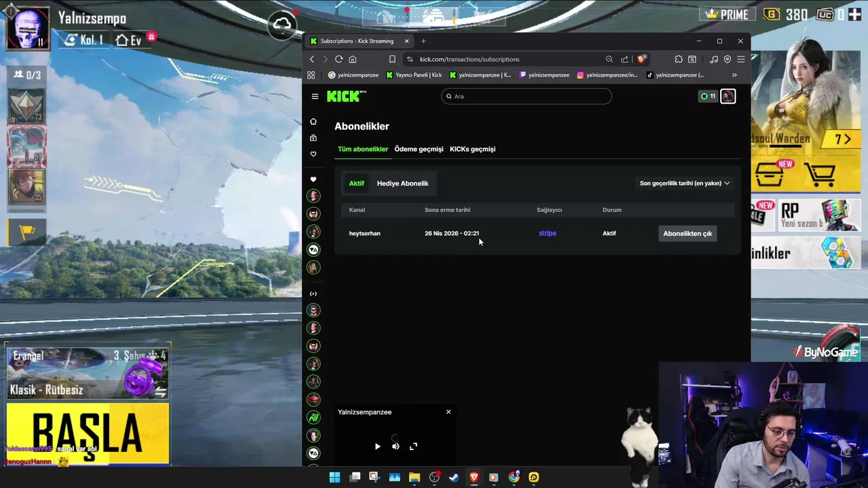Click the KICK logo

[347, 96]
